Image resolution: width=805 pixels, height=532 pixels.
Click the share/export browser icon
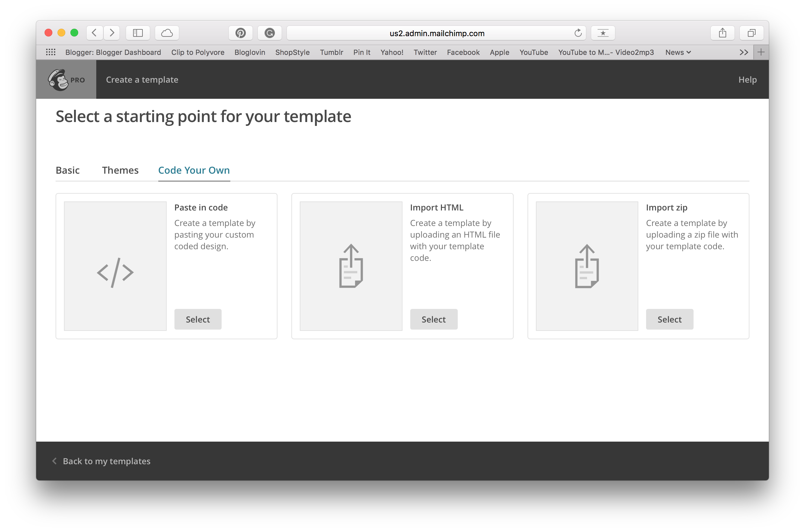click(722, 33)
